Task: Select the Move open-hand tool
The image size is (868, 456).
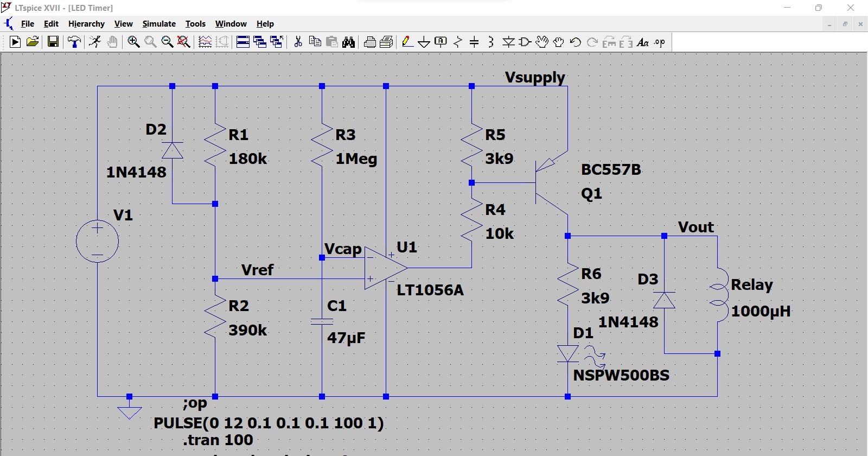Action: (542, 42)
